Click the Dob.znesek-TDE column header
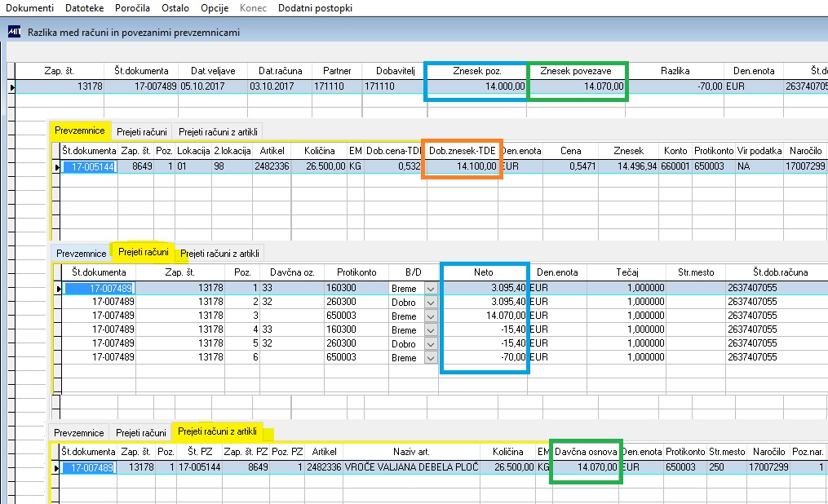The image size is (828, 504). (462, 150)
